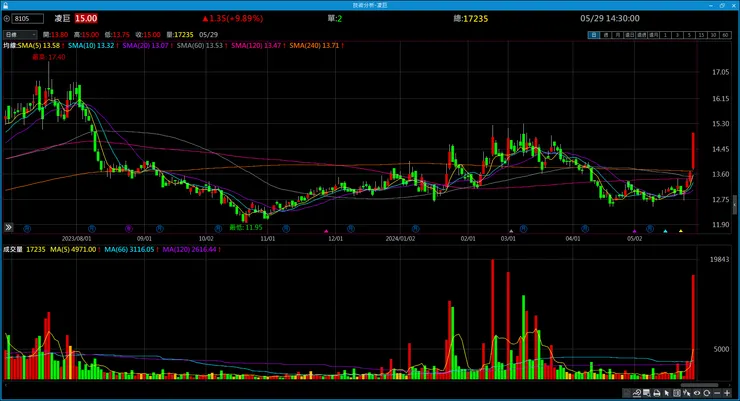Click the stock code field 8105
This screenshot has width=740, height=401.
[28, 19]
